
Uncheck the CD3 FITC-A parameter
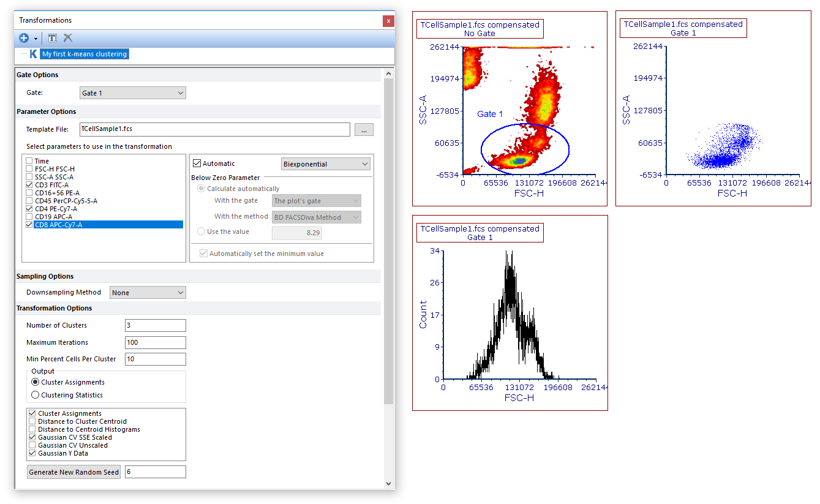click(29, 185)
